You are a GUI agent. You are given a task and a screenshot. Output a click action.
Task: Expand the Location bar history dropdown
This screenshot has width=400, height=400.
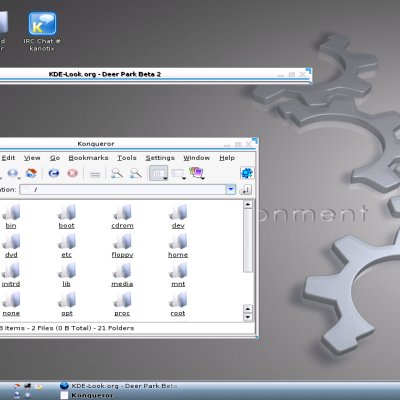coord(231,190)
